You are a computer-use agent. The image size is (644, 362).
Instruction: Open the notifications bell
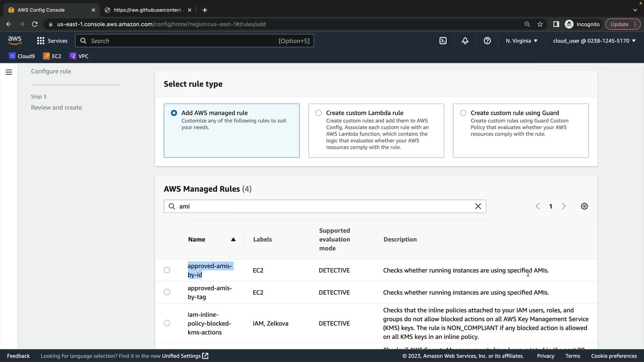pyautogui.click(x=465, y=41)
